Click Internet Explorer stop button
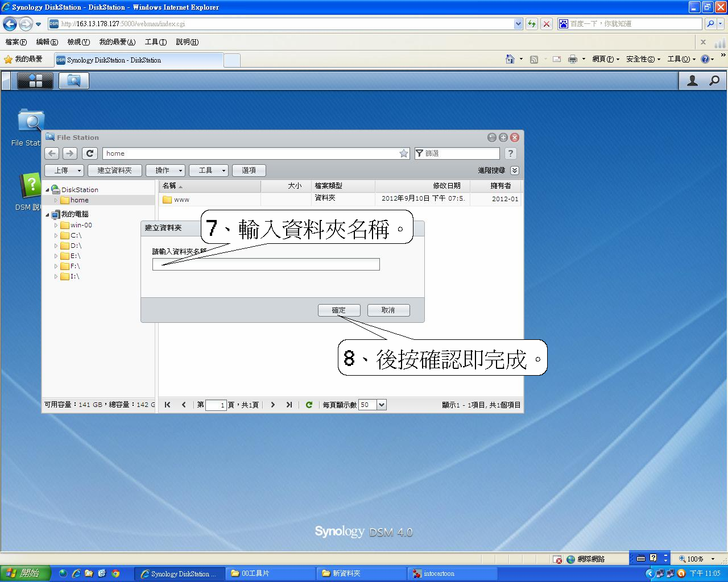The image size is (728, 582). pyautogui.click(x=546, y=24)
